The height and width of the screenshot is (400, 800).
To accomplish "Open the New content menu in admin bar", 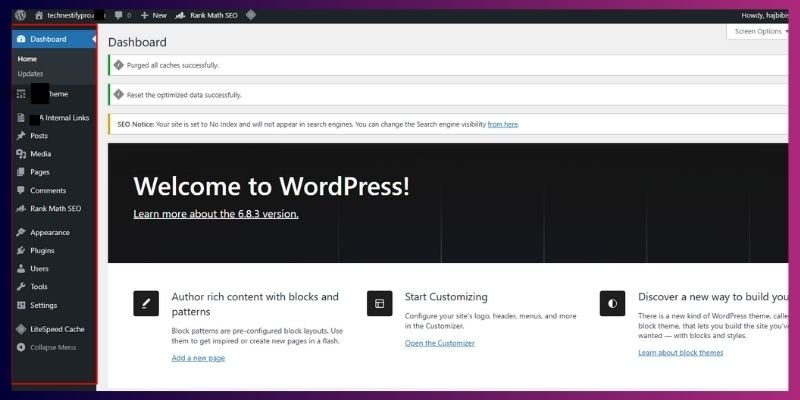I will pos(154,15).
